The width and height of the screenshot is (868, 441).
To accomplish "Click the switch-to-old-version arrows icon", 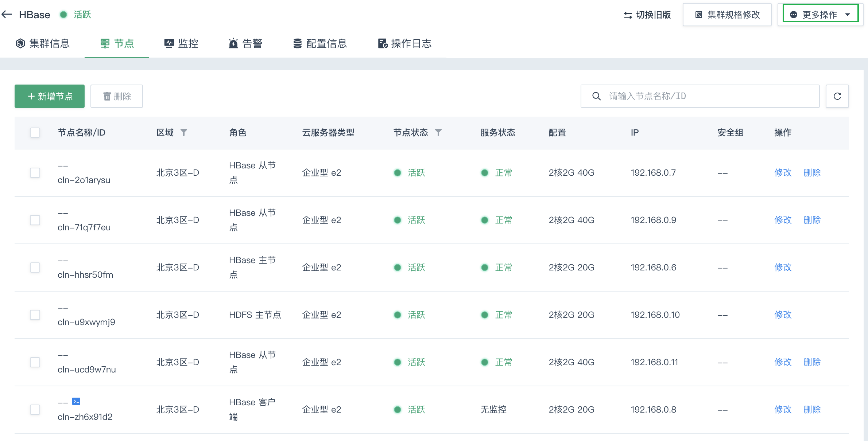I will pos(628,15).
